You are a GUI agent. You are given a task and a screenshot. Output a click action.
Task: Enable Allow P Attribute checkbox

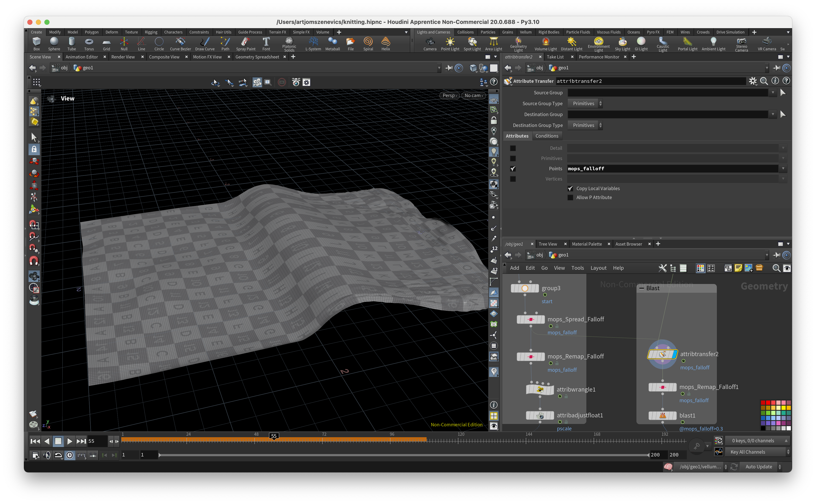coord(570,197)
